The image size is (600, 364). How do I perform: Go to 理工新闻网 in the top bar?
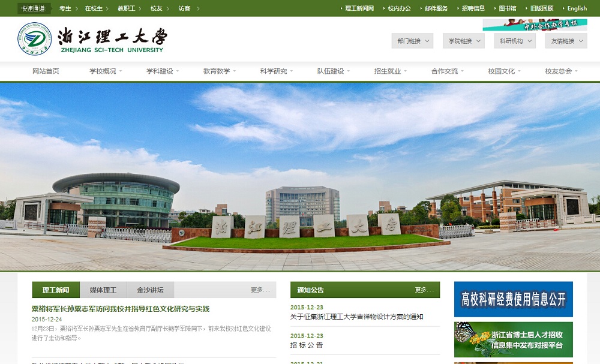(x=359, y=8)
